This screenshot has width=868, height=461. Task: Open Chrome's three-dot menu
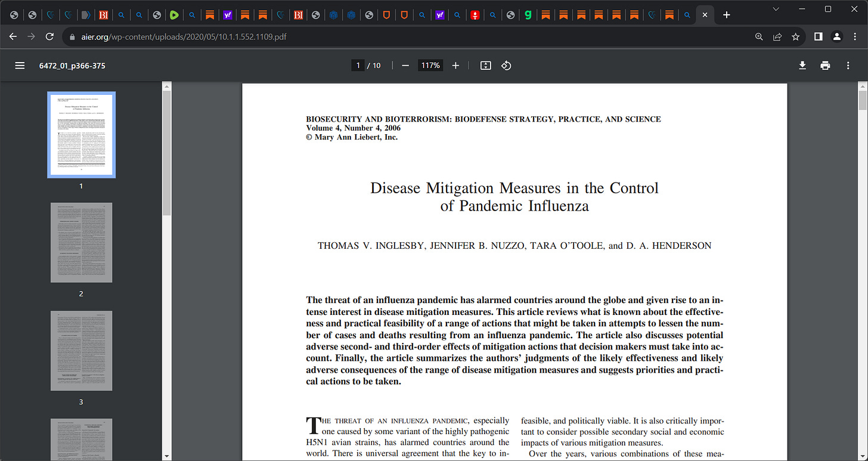[x=855, y=36]
